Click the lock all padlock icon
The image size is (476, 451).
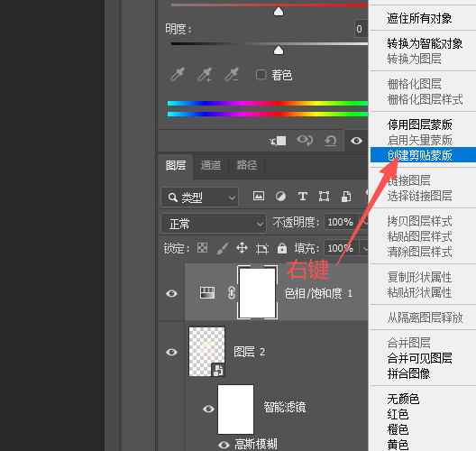pyautogui.click(x=282, y=248)
